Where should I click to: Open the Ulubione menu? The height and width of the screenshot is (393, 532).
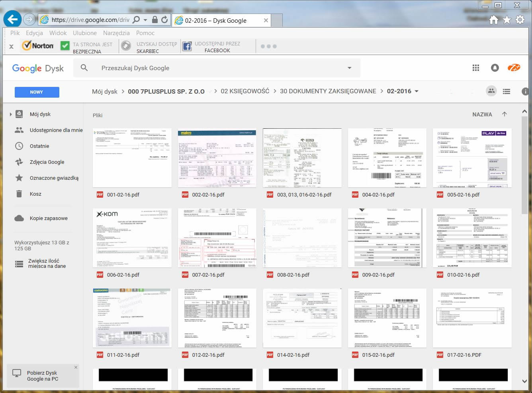pyautogui.click(x=84, y=33)
